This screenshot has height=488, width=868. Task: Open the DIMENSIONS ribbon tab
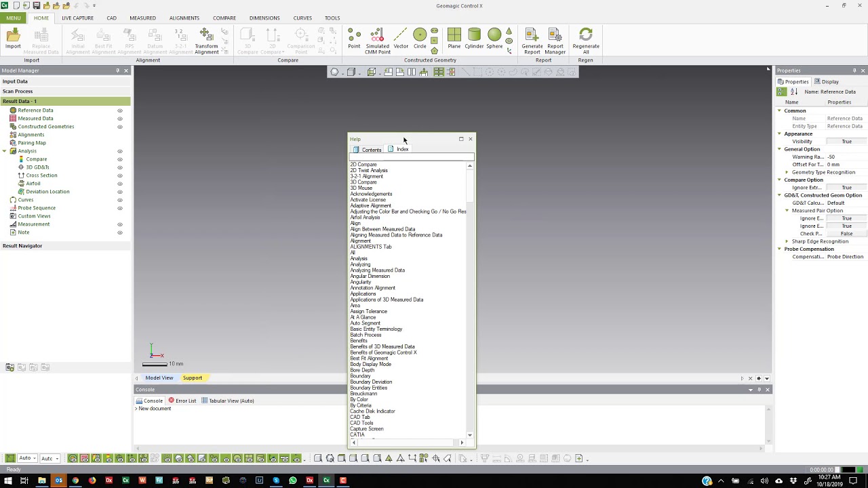tap(264, 18)
